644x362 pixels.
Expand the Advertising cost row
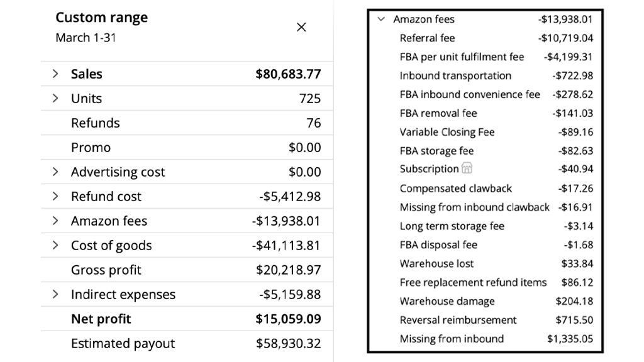pyautogui.click(x=56, y=172)
